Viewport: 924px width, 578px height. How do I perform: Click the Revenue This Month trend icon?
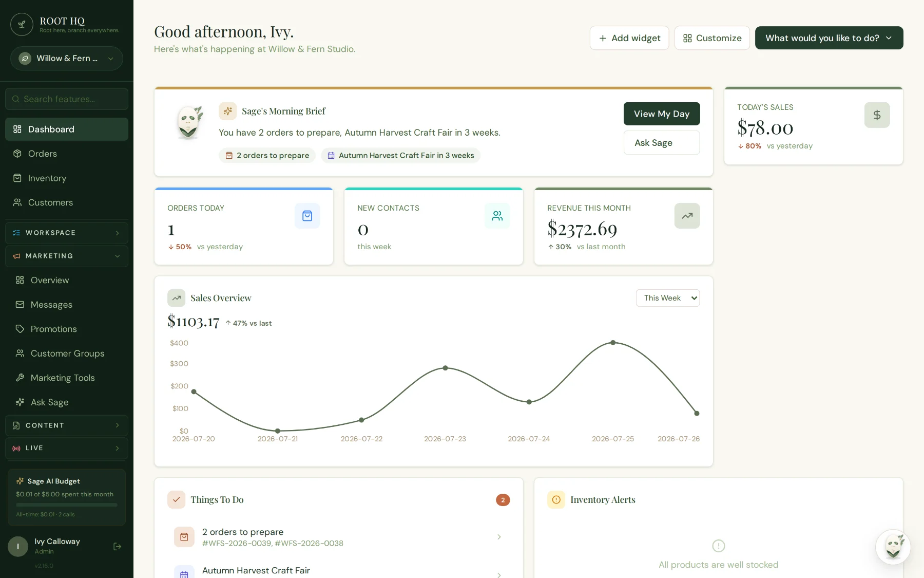(x=687, y=216)
